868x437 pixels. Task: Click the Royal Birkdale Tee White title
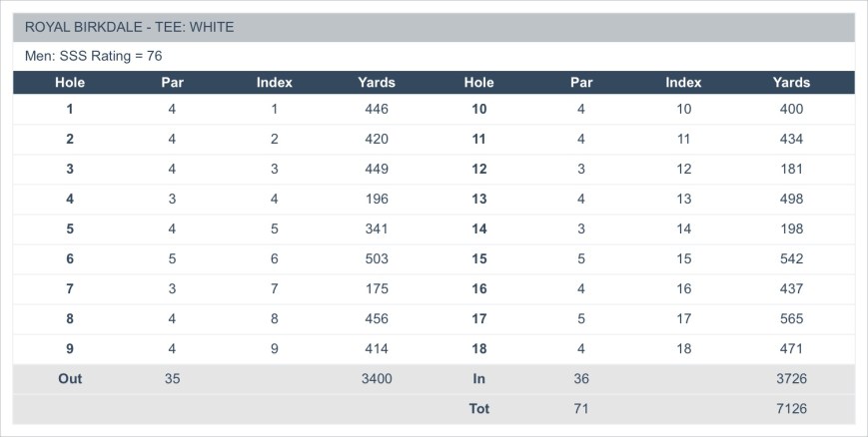tap(129, 27)
